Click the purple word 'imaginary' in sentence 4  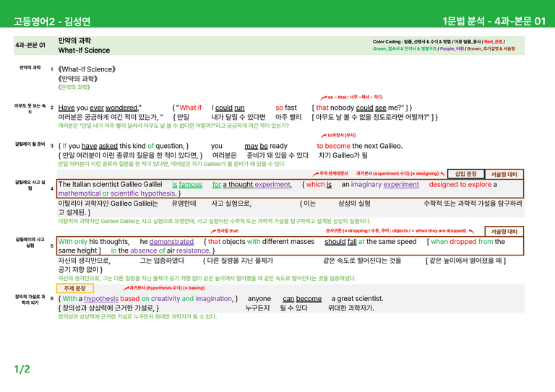366,185
